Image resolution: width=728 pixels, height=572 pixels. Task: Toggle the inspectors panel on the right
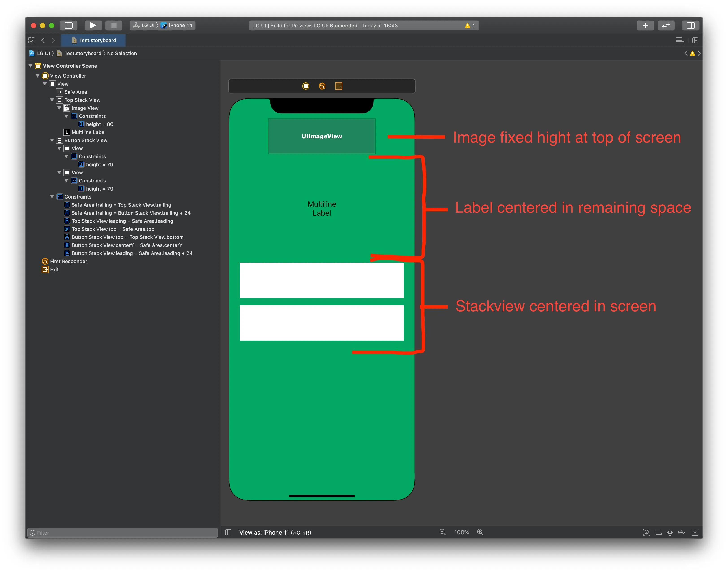pos(690,26)
